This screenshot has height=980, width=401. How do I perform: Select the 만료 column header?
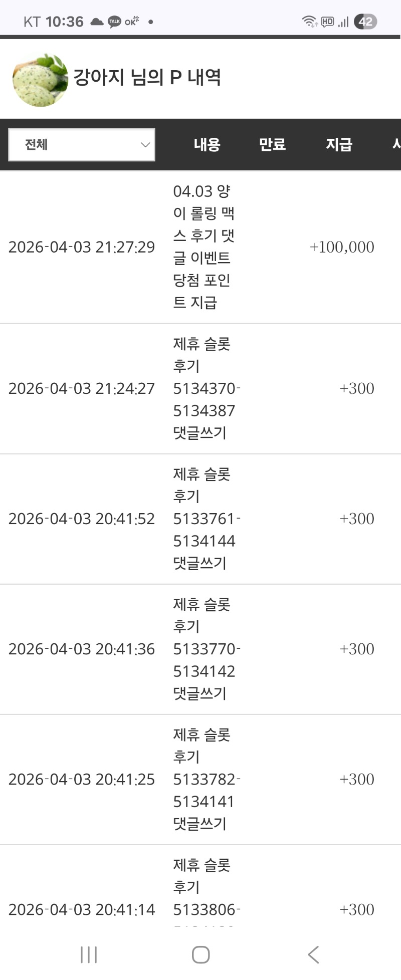click(x=272, y=145)
